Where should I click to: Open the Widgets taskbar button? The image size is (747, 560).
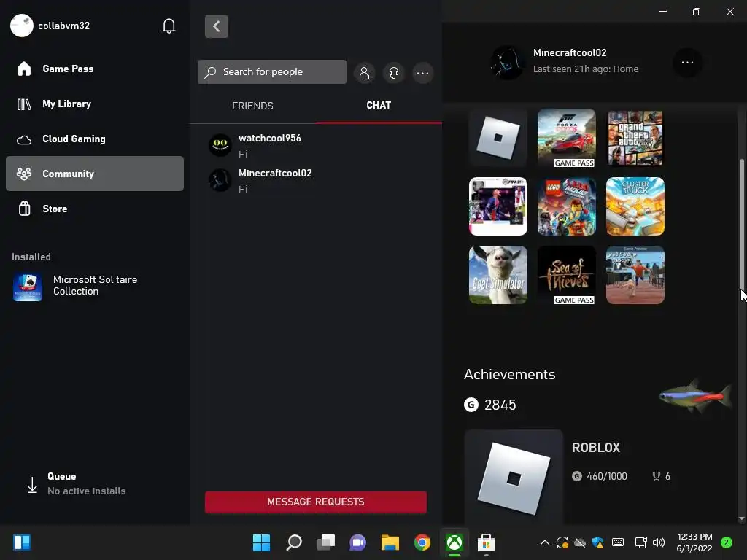click(22, 542)
